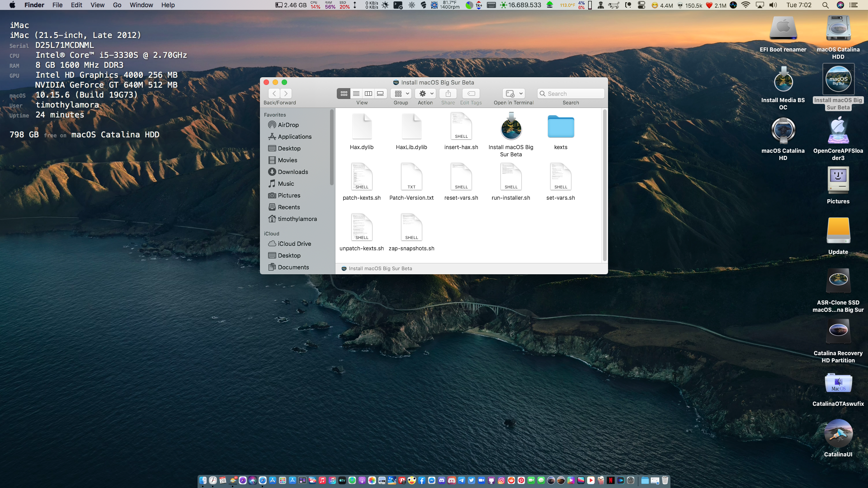
Task: Open the View menu in menu bar
Action: pos(97,5)
